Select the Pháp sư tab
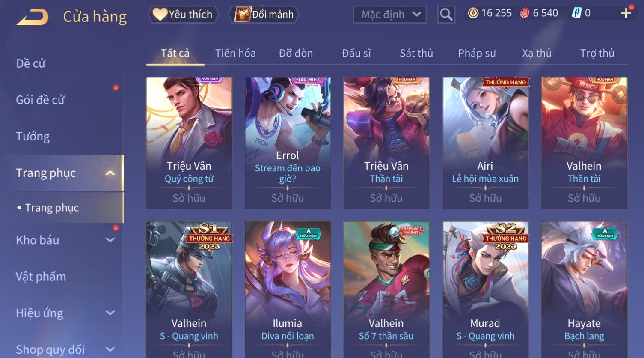The width and height of the screenshot is (644, 358). coord(477,53)
